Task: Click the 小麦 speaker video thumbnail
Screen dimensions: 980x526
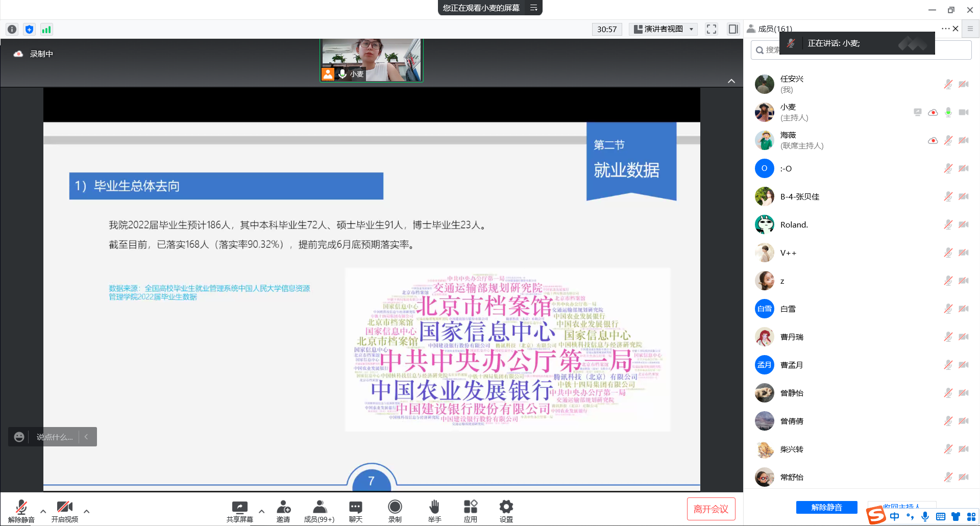Action: coord(372,60)
